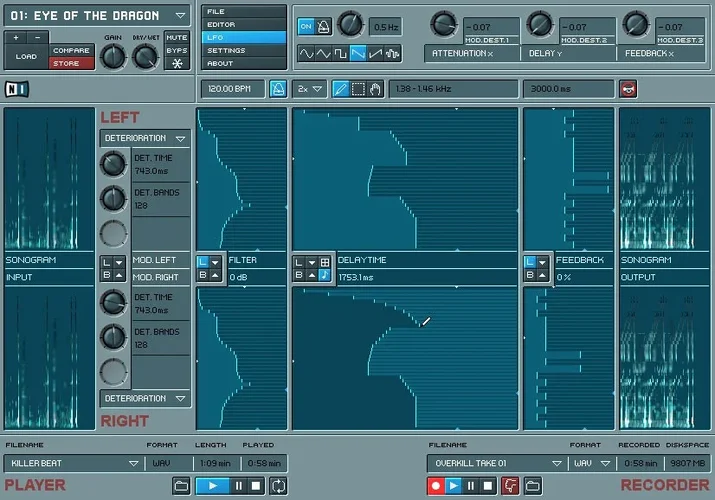Select the falling sawtooth LFO waveform
The height and width of the screenshot is (500, 715).
point(358,54)
